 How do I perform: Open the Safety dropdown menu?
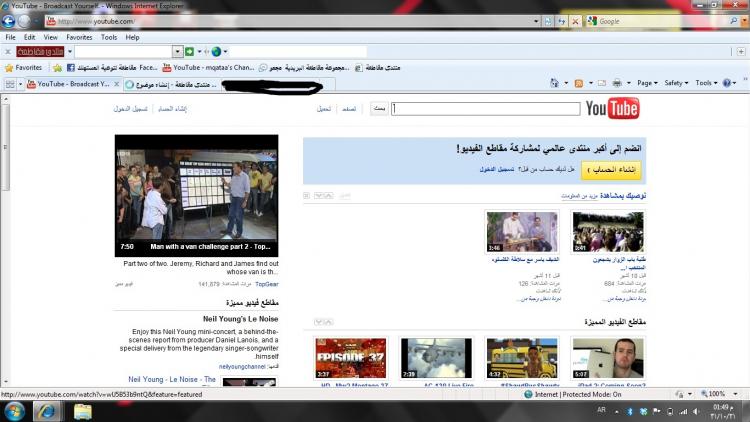[x=676, y=84]
